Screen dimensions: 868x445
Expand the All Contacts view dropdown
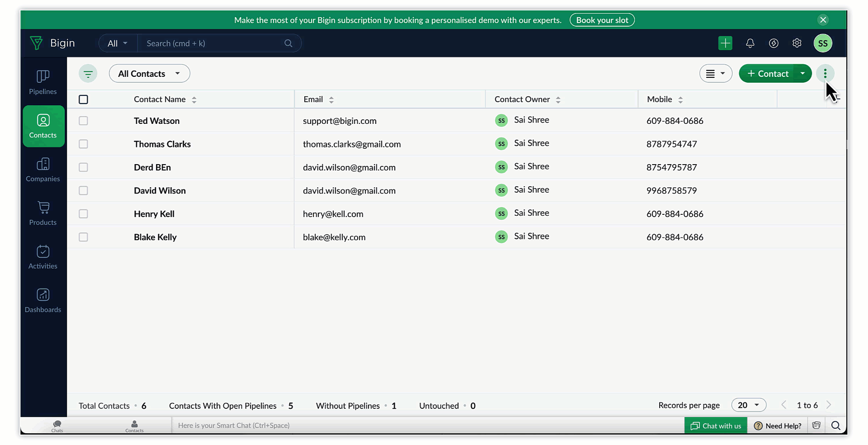click(149, 74)
